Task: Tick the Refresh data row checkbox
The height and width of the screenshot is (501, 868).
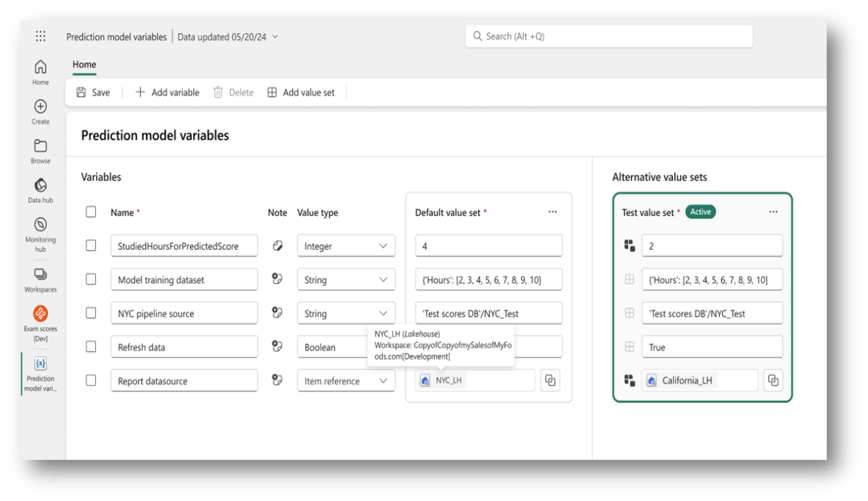Action: tap(91, 347)
